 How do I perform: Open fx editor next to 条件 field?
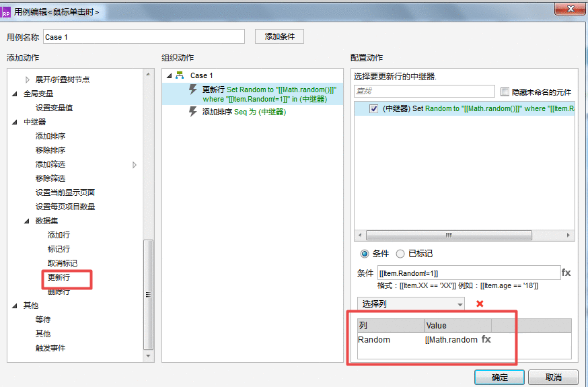point(566,273)
